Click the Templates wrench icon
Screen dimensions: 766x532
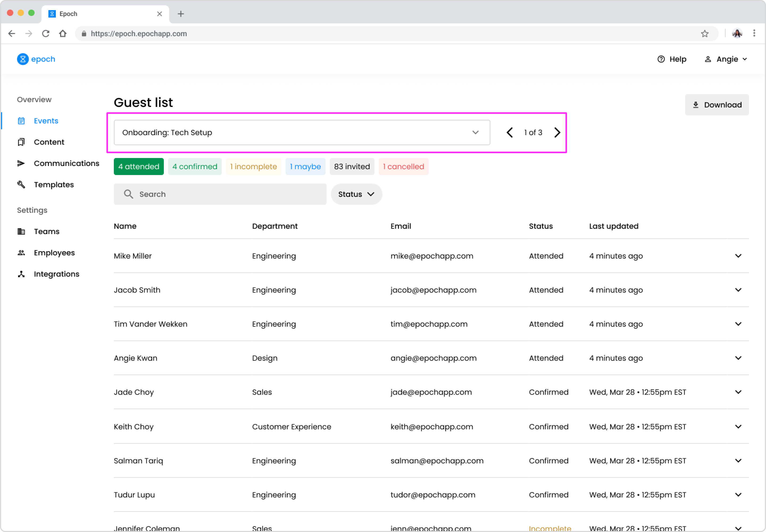(21, 184)
